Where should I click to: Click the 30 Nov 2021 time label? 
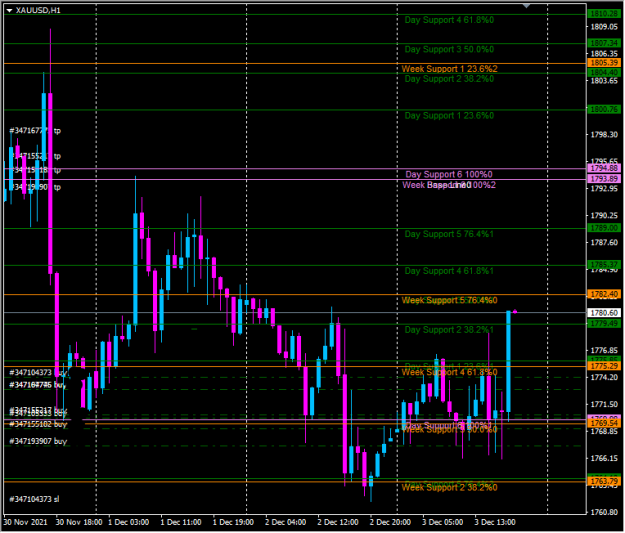[x=26, y=522]
